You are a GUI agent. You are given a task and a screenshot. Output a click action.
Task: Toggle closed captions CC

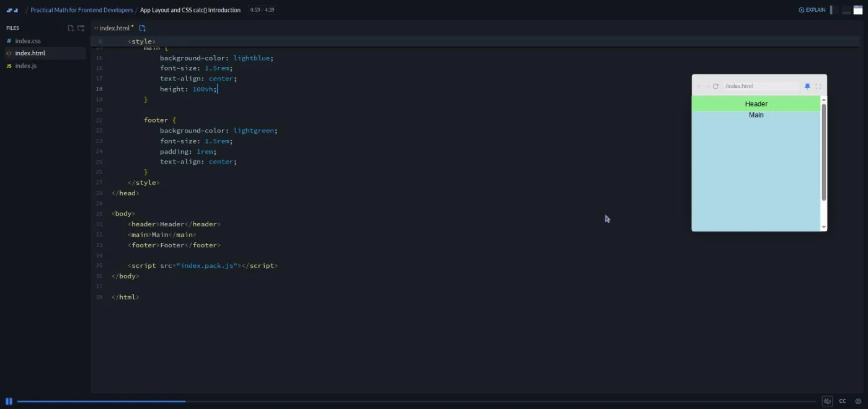(x=843, y=401)
